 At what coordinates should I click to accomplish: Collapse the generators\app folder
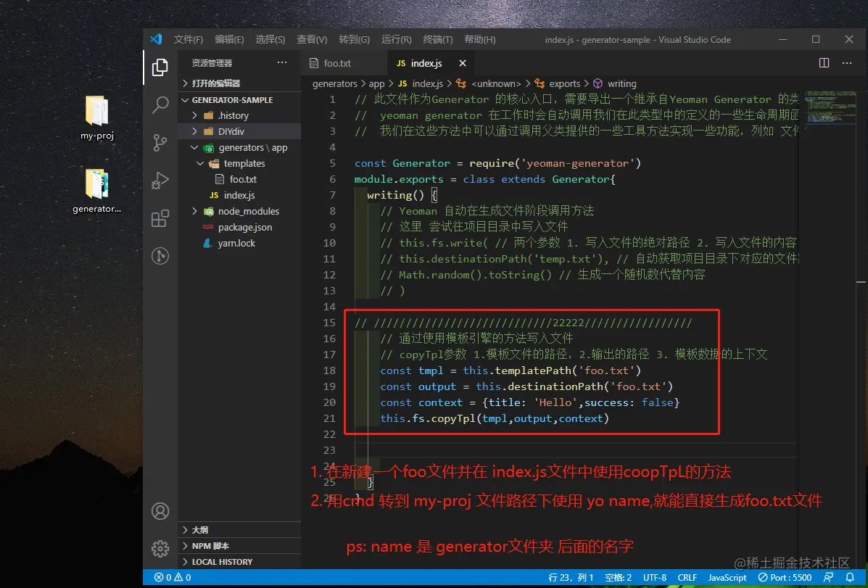(x=194, y=147)
